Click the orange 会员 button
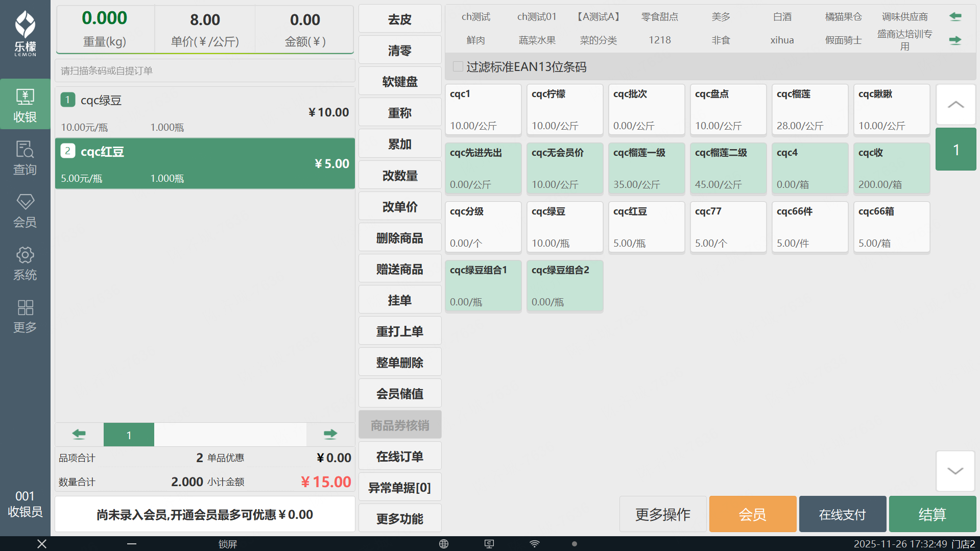The width and height of the screenshot is (980, 551). tap(753, 514)
